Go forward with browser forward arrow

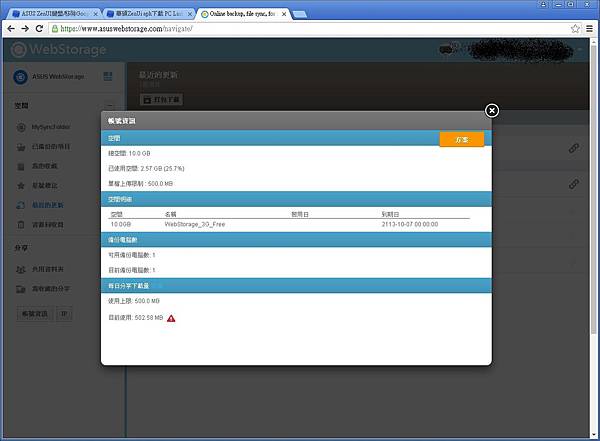[x=25, y=29]
